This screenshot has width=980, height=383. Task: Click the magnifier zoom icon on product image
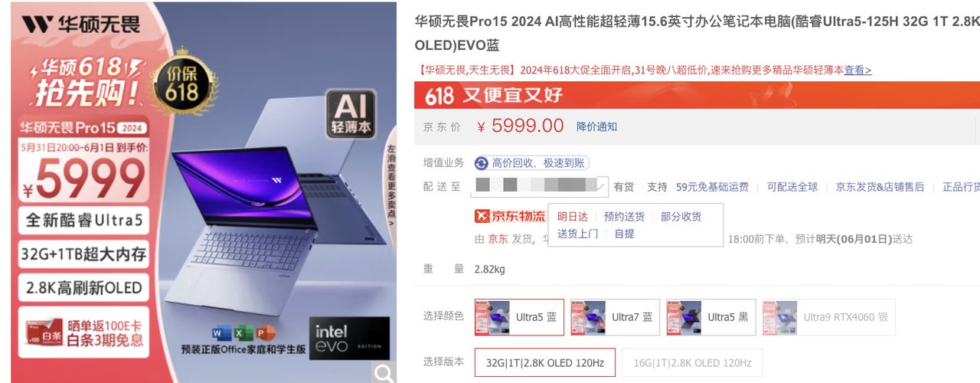[x=383, y=372]
